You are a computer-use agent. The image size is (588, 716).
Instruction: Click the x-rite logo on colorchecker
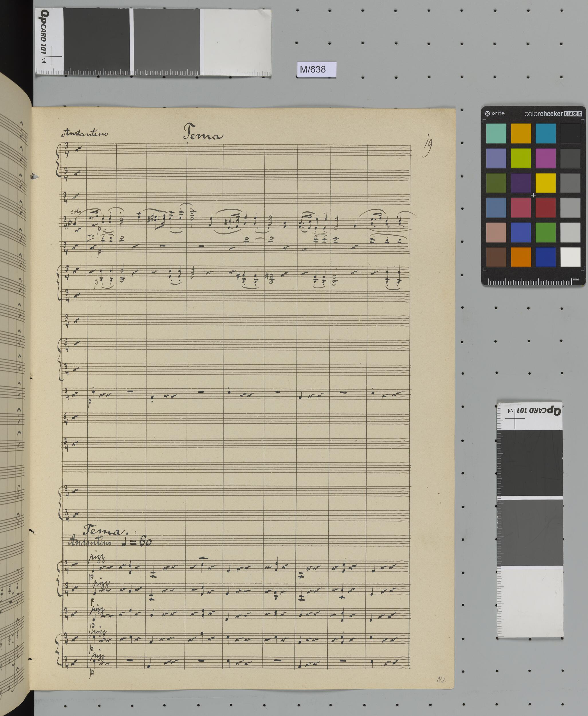coord(495,113)
